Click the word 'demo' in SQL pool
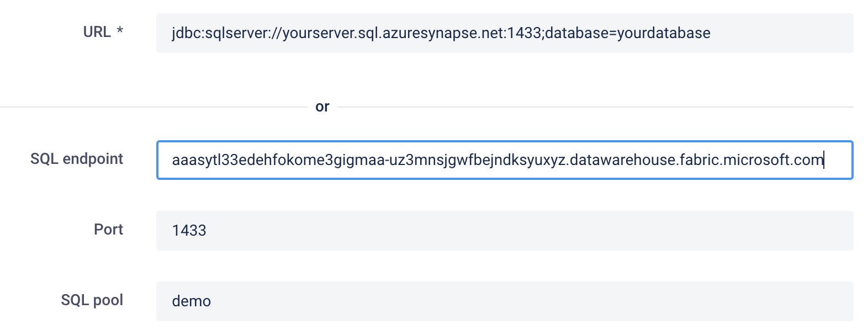 pos(192,301)
